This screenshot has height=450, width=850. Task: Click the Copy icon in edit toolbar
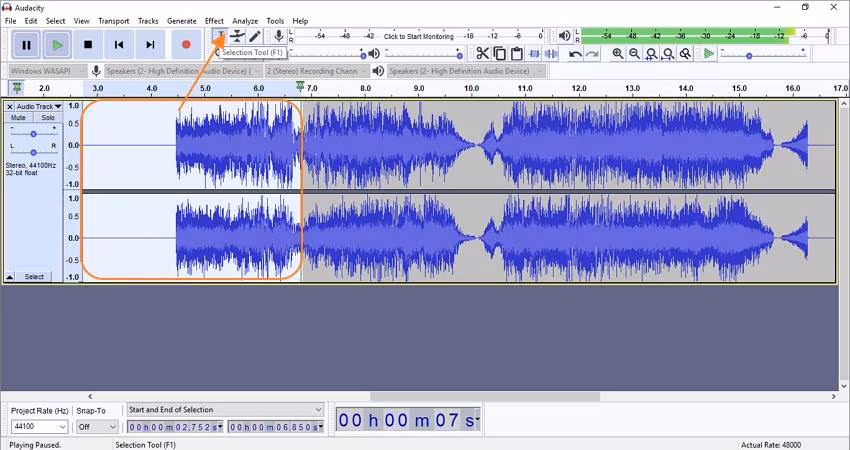(x=500, y=53)
